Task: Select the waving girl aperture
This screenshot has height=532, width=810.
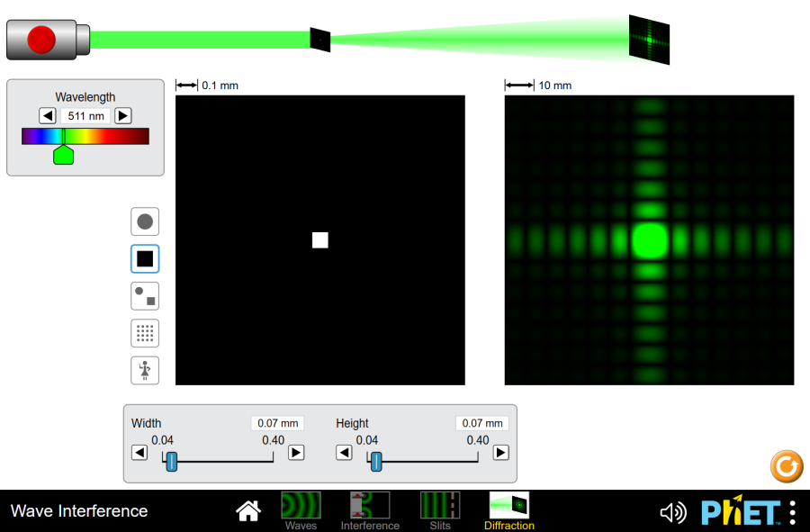Action: click(x=145, y=370)
